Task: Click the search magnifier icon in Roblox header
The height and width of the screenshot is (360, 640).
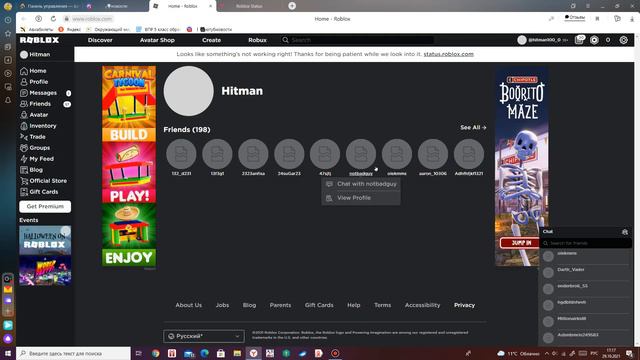Action: tap(286, 40)
